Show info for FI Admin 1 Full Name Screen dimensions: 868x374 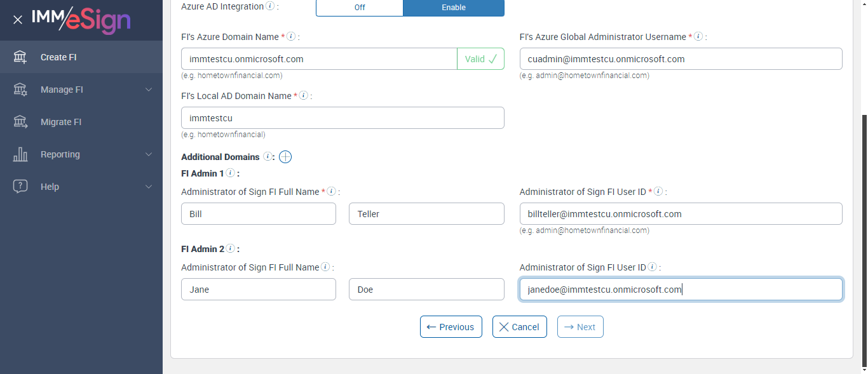pos(330,192)
